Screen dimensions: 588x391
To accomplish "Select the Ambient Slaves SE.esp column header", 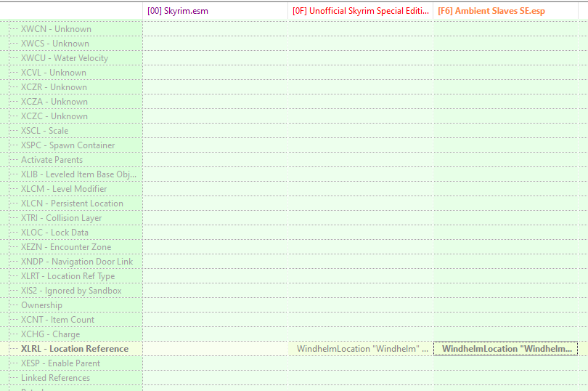I will point(505,11).
